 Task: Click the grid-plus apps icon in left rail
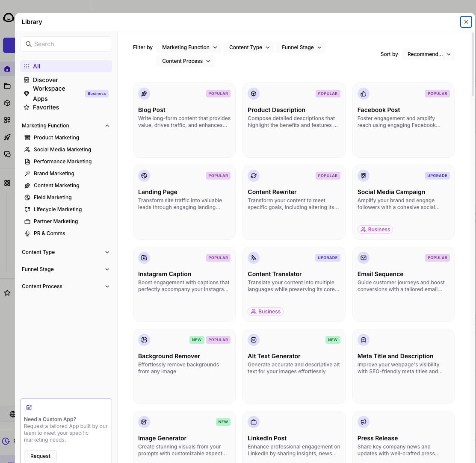(x=7, y=120)
